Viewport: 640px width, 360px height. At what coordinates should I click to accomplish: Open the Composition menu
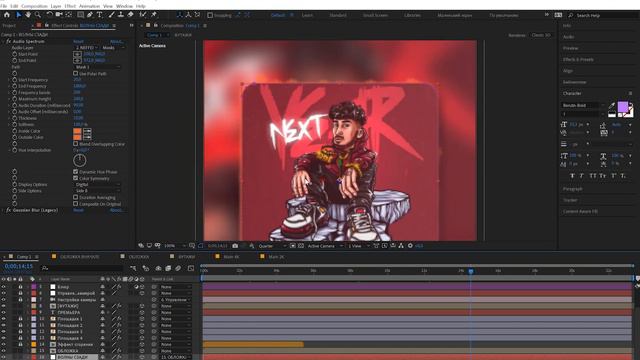[x=34, y=6]
